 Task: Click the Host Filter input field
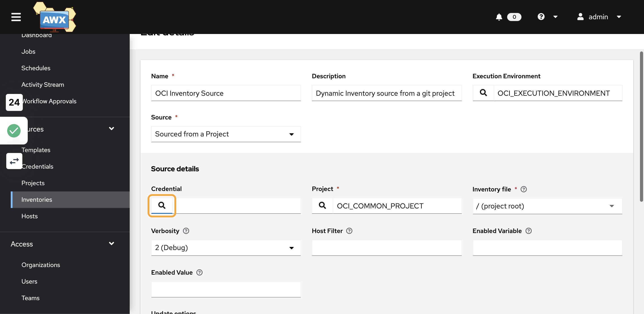[387, 247]
